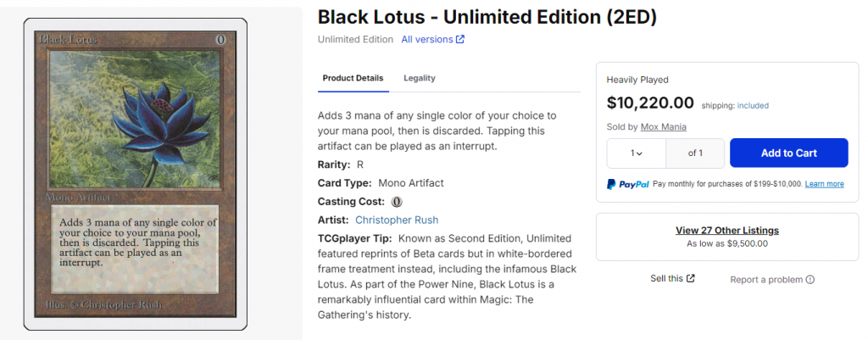
Task: Click the external-link icon beside All versions
Action: point(460,39)
